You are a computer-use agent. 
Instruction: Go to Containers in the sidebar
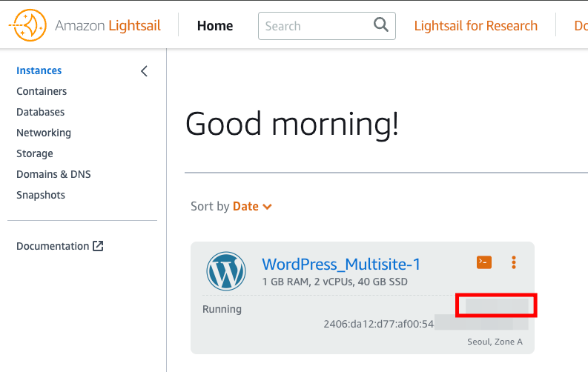pyautogui.click(x=42, y=91)
